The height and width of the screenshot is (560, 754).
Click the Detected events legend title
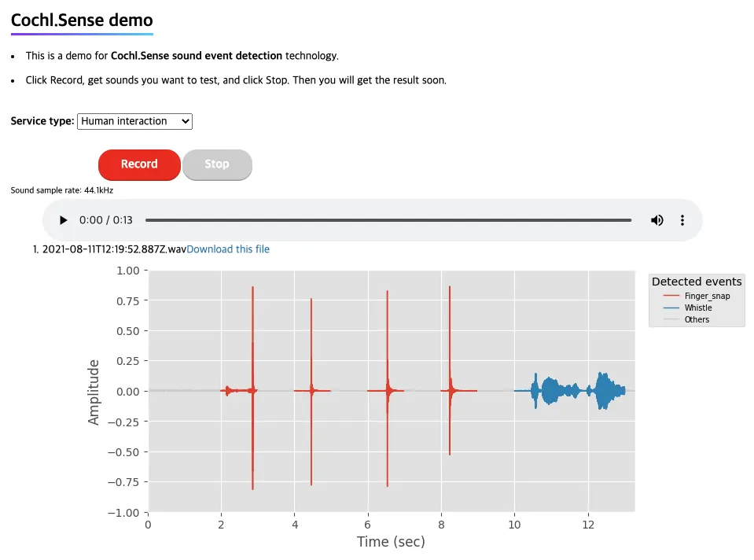coord(696,282)
